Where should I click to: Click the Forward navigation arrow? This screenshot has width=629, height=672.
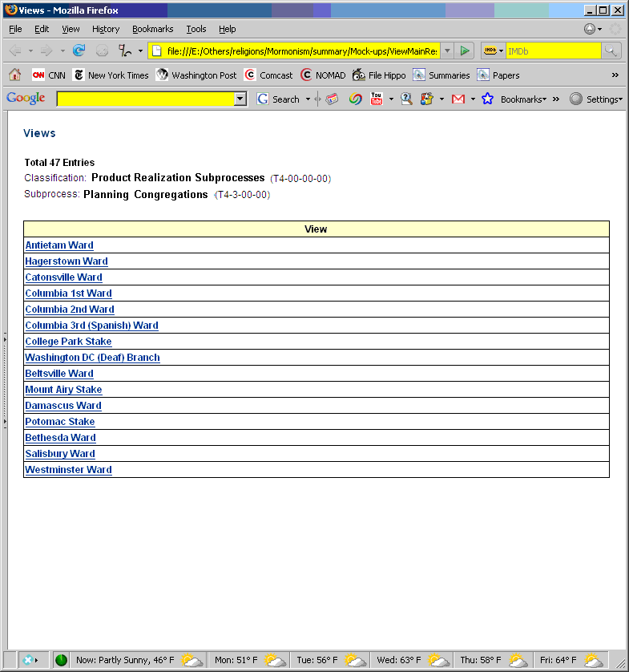(46, 51)
